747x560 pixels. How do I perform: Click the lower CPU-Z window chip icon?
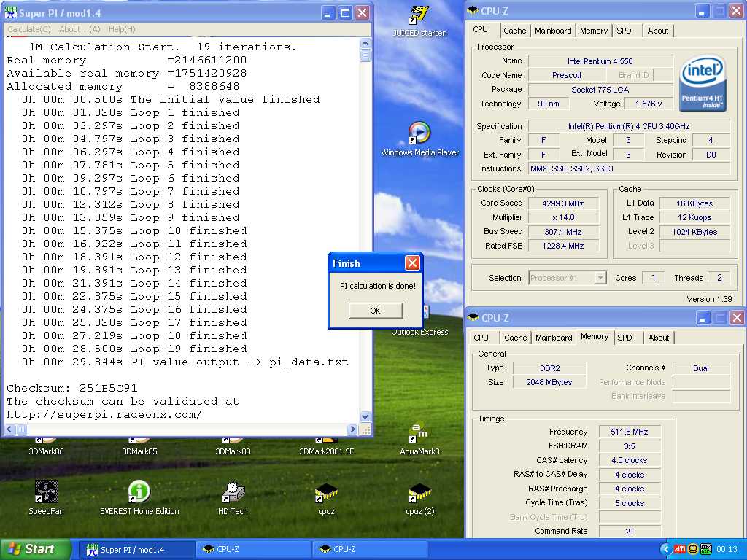point(473,317)
